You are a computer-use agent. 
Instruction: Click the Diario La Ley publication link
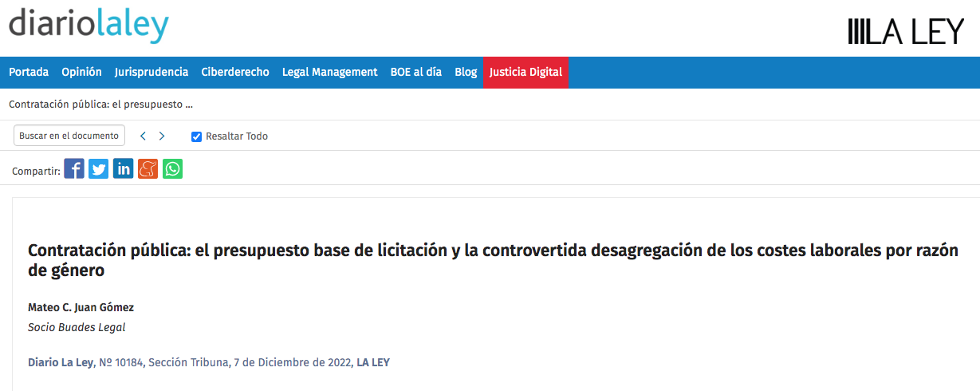tap(61, 362)
